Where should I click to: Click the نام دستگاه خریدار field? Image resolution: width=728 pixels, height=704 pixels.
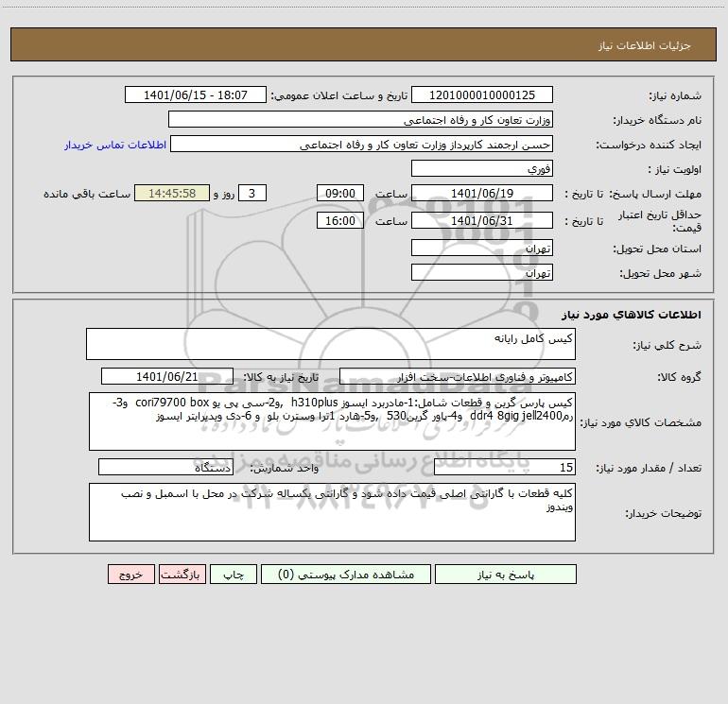[360, 120]
